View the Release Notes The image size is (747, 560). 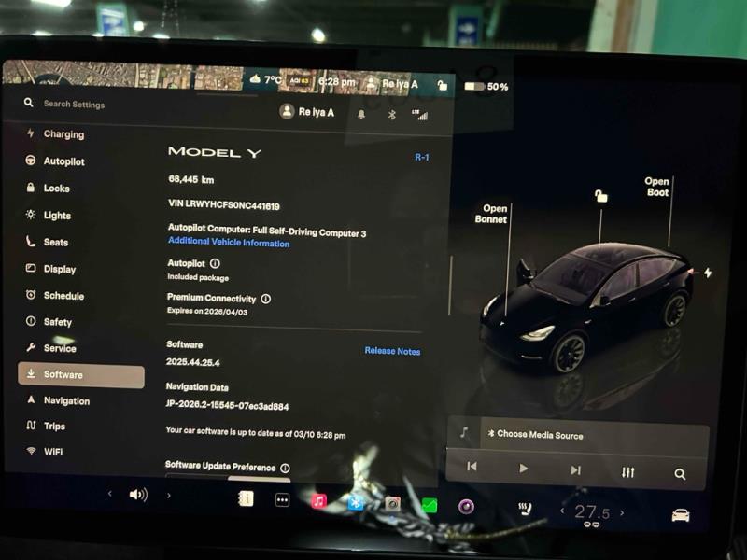(x=392, y=350)
